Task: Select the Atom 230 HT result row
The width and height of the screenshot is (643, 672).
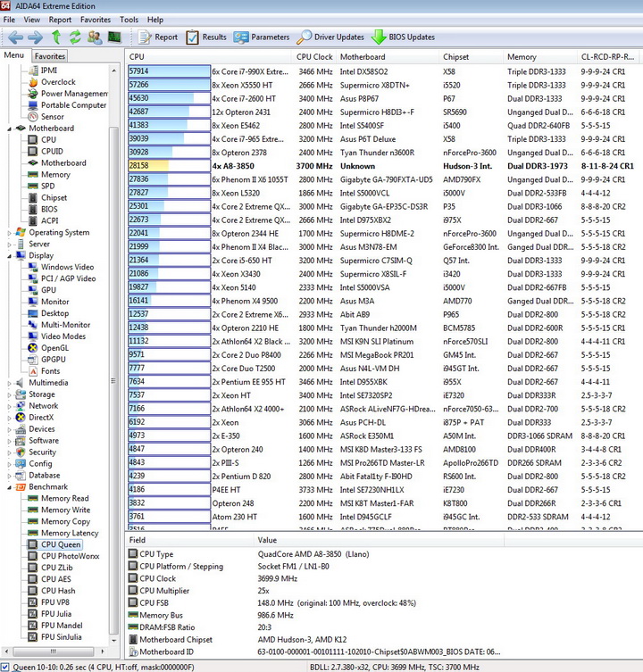Action: (x=383, y=517)
